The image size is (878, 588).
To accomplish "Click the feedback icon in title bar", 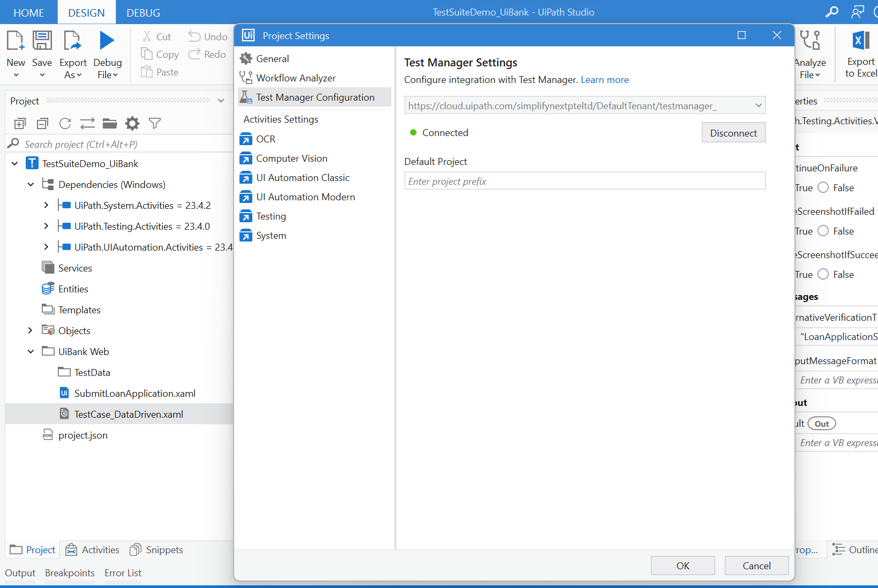I will click(858, 12).
